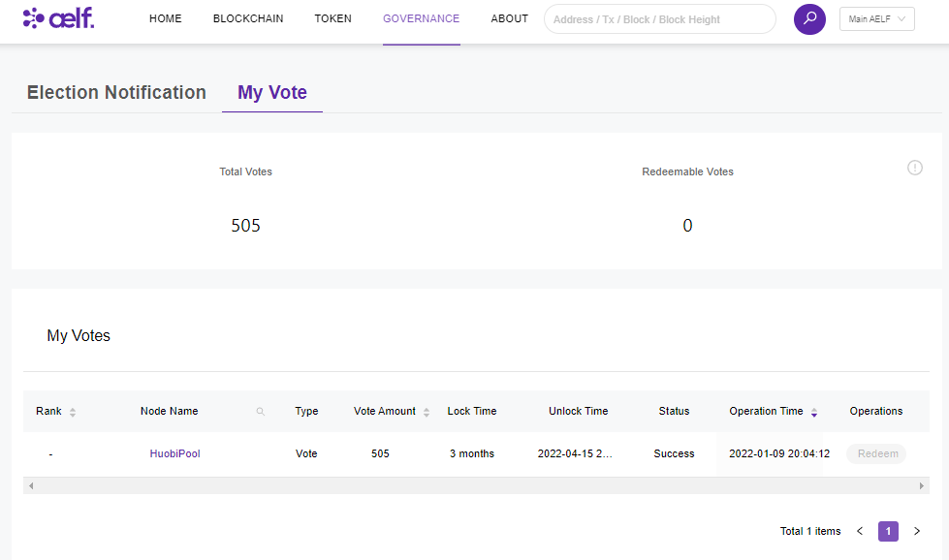
Task: Click page 1 pagination button
Action: coord(888,531)
